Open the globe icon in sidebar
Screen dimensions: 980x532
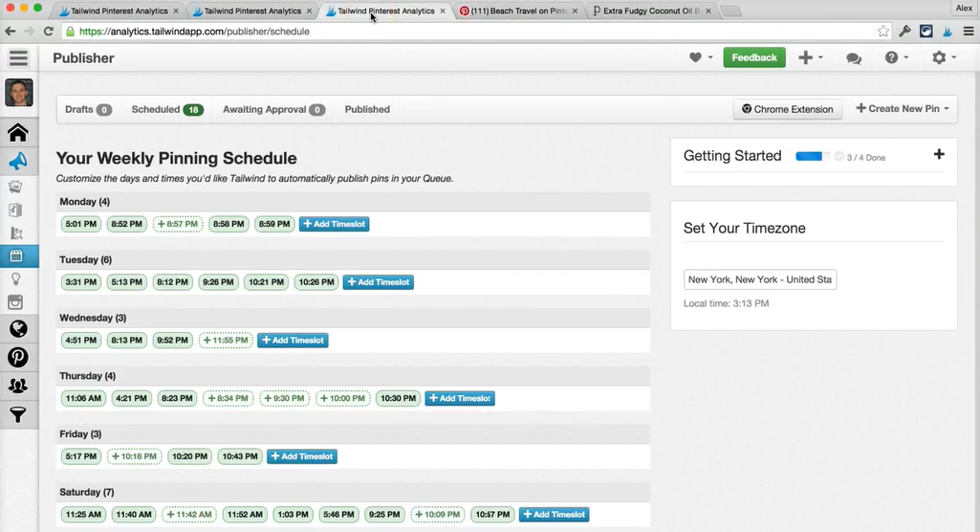click(x=18, y=328)
